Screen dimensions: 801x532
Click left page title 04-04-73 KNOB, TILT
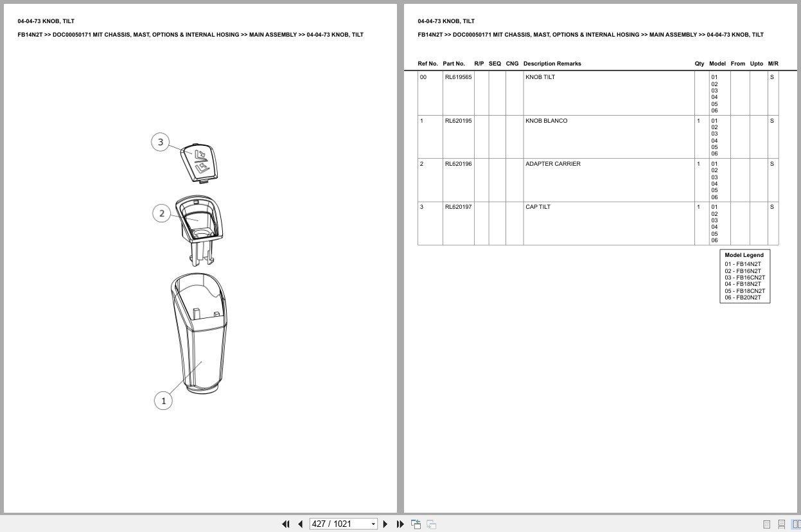(x=46, y=21)
